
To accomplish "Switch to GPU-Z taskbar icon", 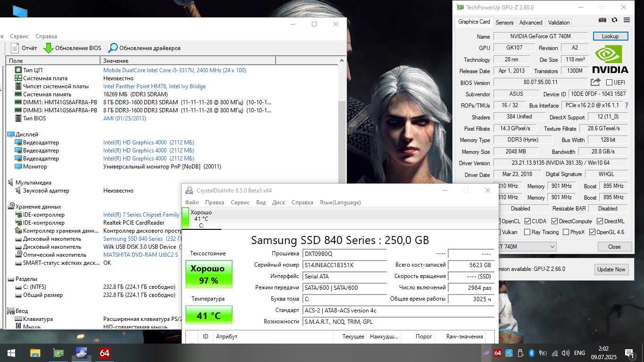I will coord(59,353).
